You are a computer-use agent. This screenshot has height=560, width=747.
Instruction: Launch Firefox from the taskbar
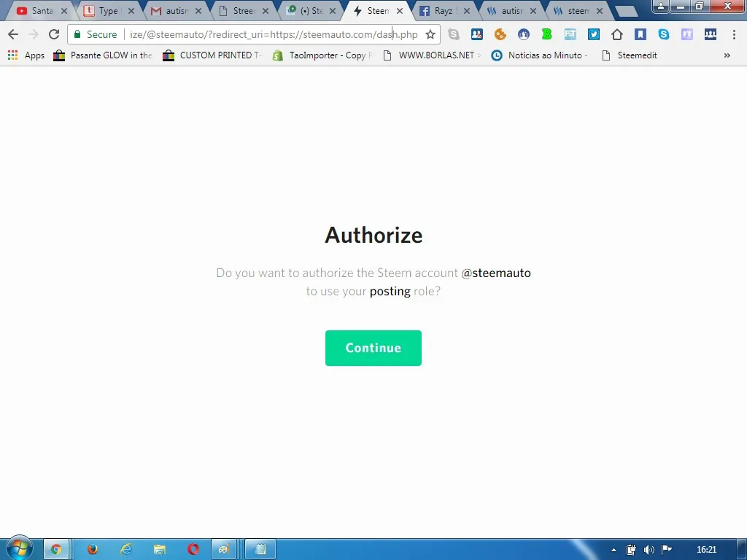pyautogui.click(x=93, y=550)
